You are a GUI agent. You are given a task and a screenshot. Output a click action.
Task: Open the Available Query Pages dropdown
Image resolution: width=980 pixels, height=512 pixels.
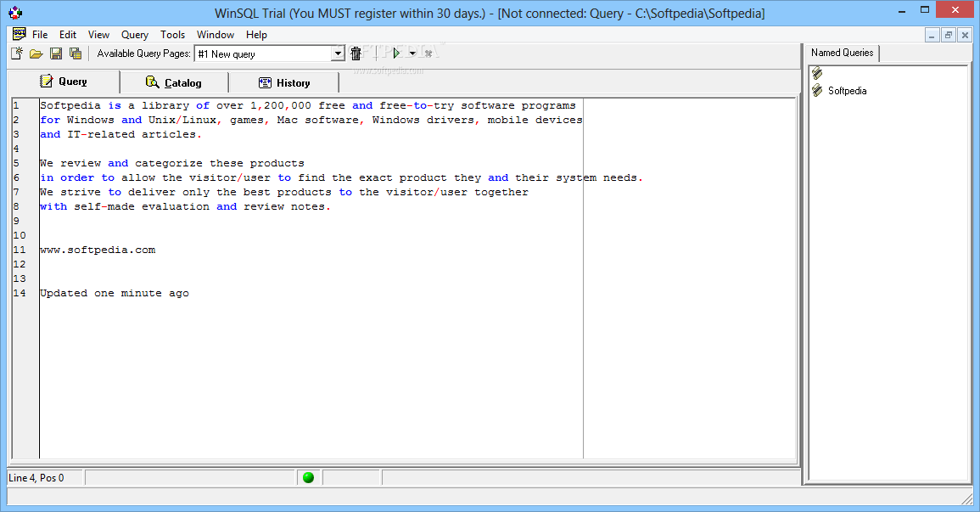pos(339,53)
